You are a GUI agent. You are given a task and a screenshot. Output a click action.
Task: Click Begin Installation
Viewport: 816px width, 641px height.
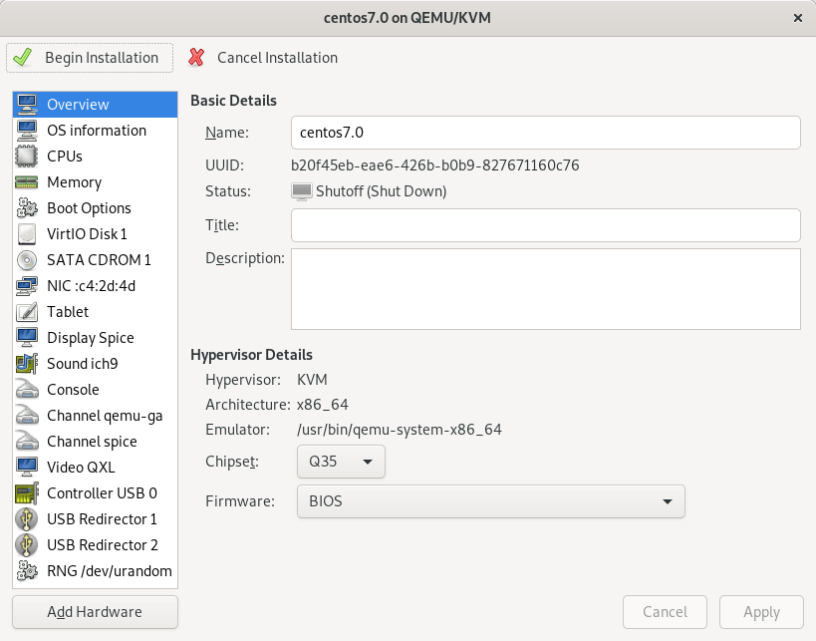pos(89,57)
